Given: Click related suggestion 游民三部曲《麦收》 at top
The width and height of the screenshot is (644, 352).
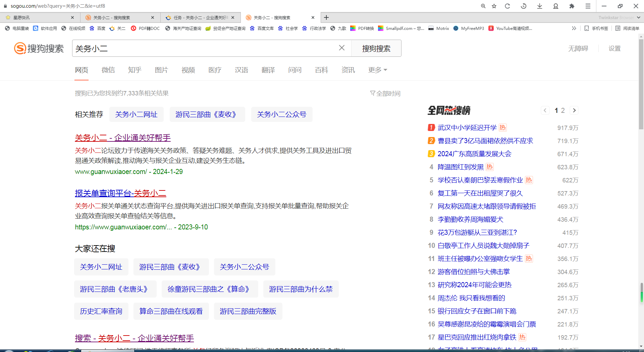Looking at the screenshot, I should [x=207, y=115].
